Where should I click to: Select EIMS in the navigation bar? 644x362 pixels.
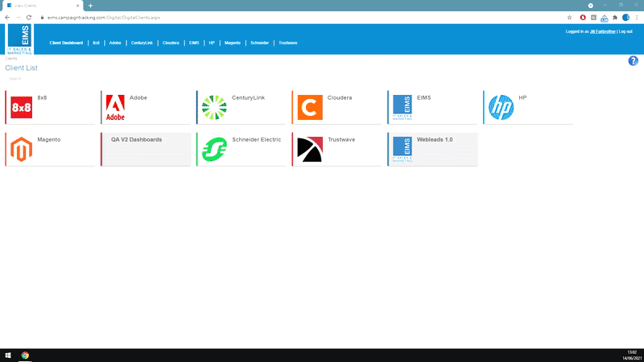[x=194, y=43]
